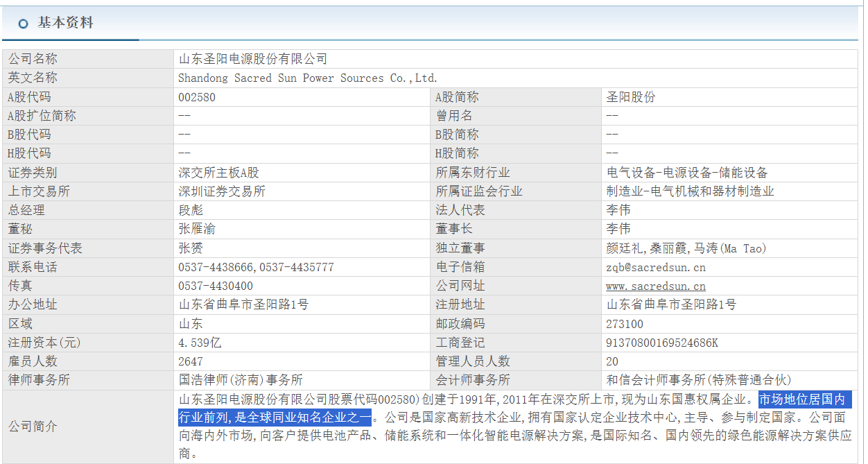Click legal representative value 李伟 in 法人代表 row
The width and height of the screenshot is (868, 464).
pos(618,210)
